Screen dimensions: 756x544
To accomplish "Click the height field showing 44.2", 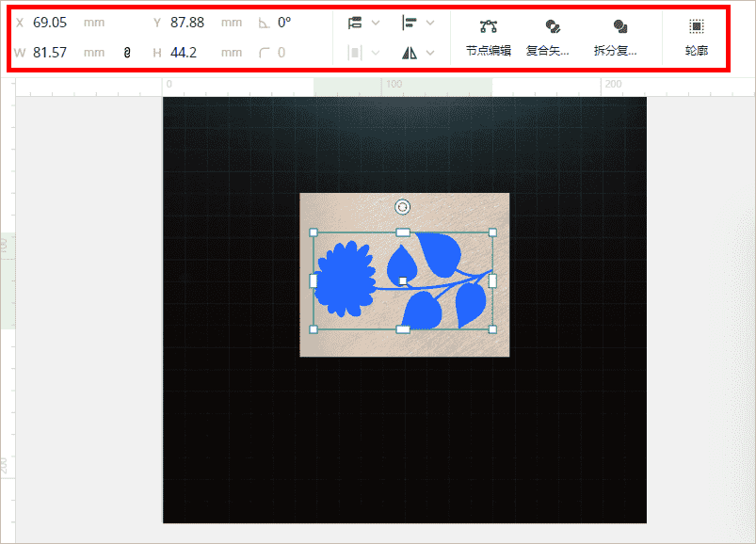I will tap(184, 53).
